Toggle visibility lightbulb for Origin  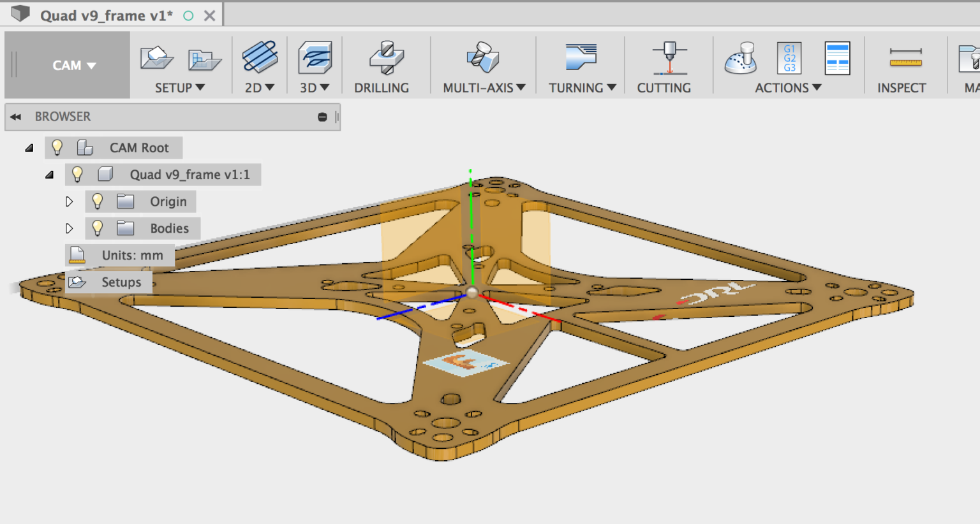click(x=98, y=201)
